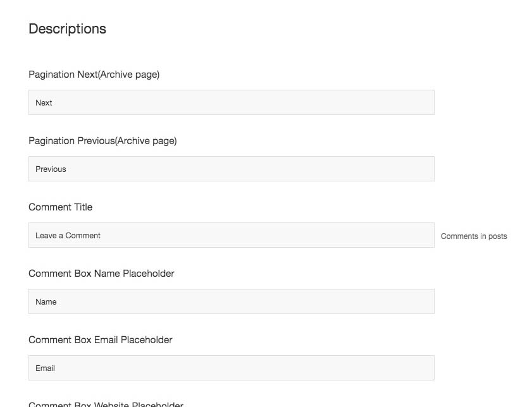Click into the Comment Title field

click(x=232, y=235)
